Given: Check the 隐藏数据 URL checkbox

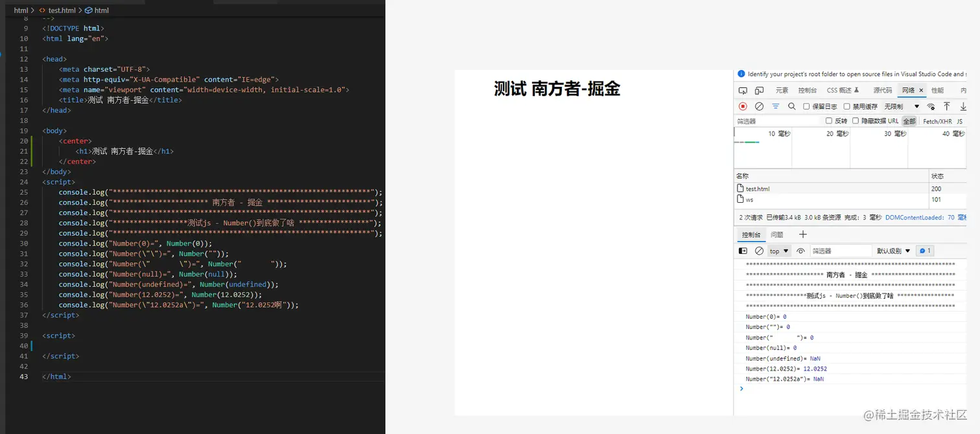Looking at the screenshot, I should coord(856,121).
